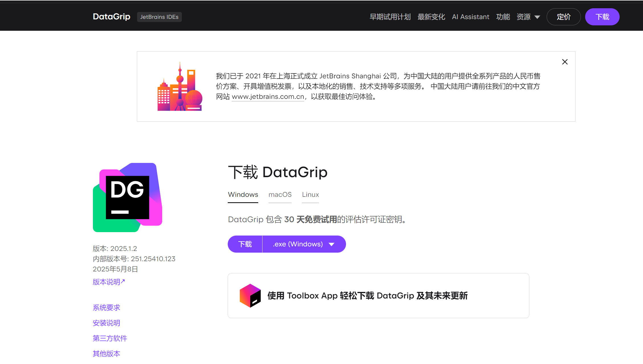Open 早期试用计划 in the navigation bar
Screen dimensions: 643x364
(390, 17)
